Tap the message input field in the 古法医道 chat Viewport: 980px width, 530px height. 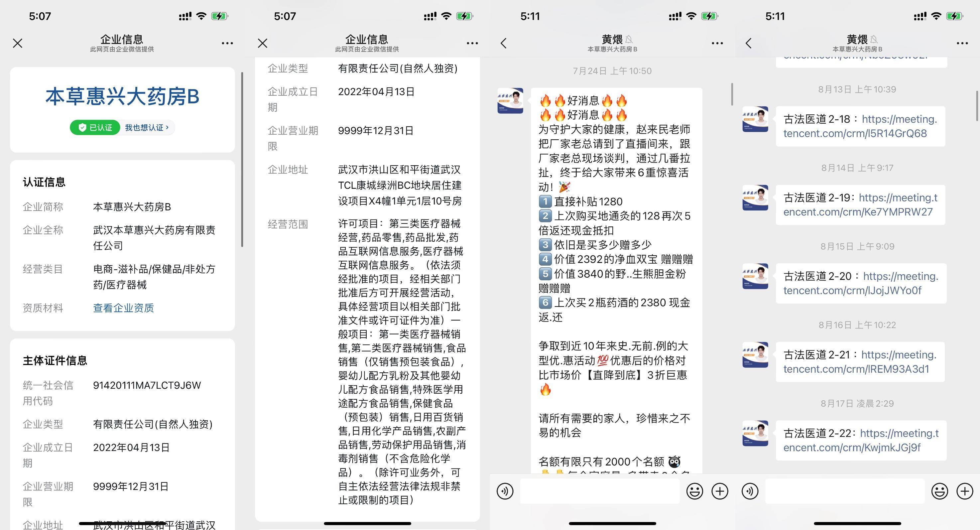pyautogui.click(x=845, y=491)
